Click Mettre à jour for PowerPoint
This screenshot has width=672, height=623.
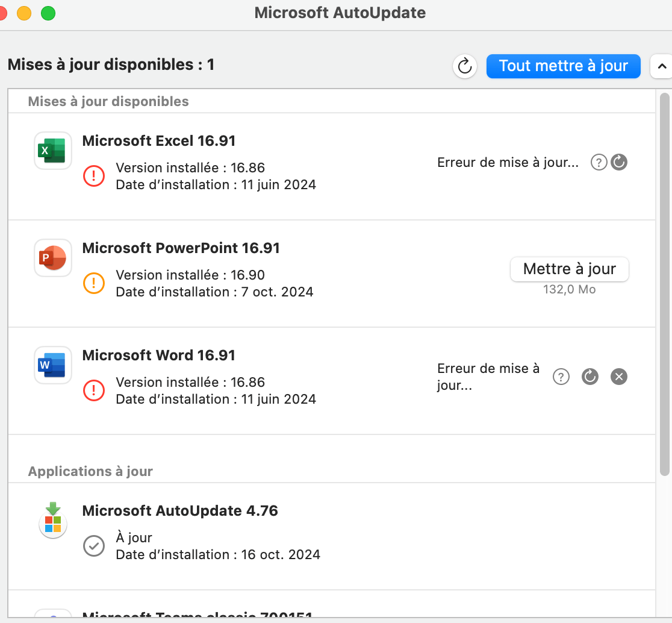(569, 269)
